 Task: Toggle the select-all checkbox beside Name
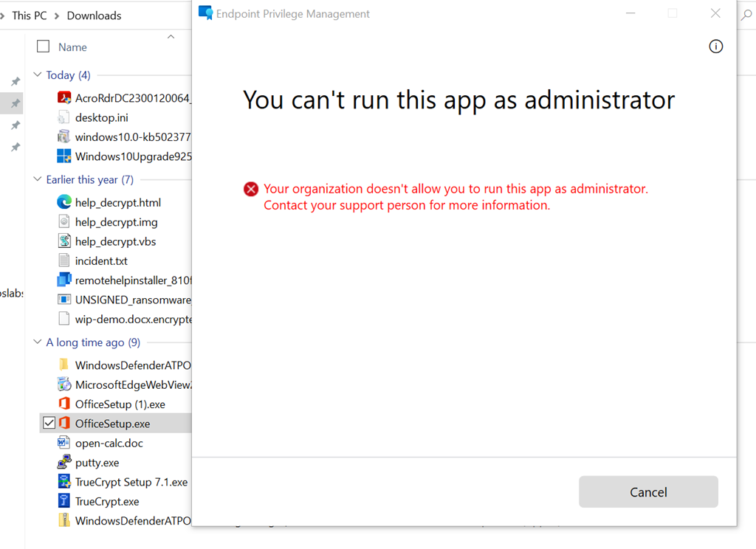(44, 46)
